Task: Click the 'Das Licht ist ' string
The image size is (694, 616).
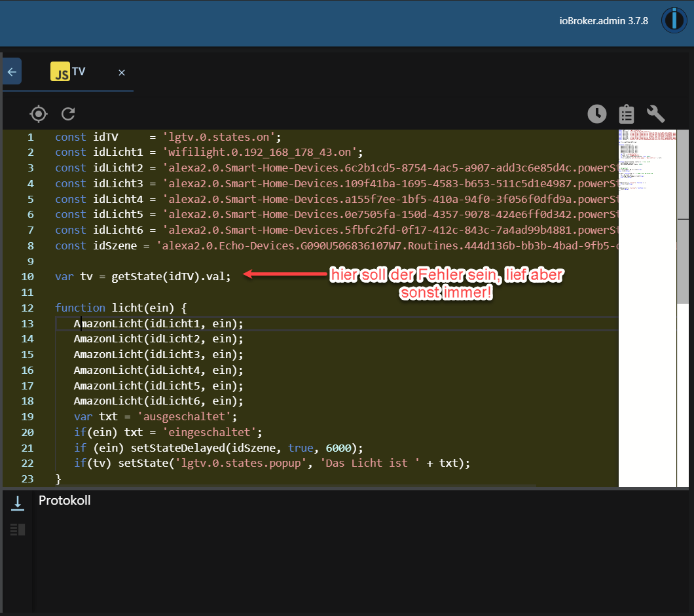Action: coord(370,463)
